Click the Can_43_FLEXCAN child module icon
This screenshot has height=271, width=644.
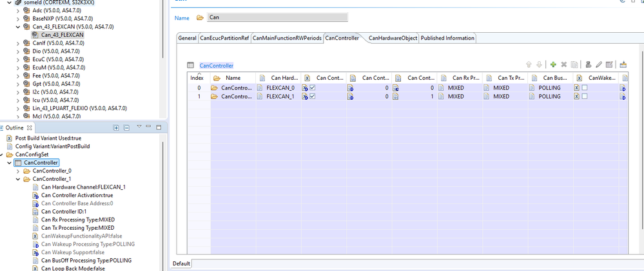tap(35, 35)
